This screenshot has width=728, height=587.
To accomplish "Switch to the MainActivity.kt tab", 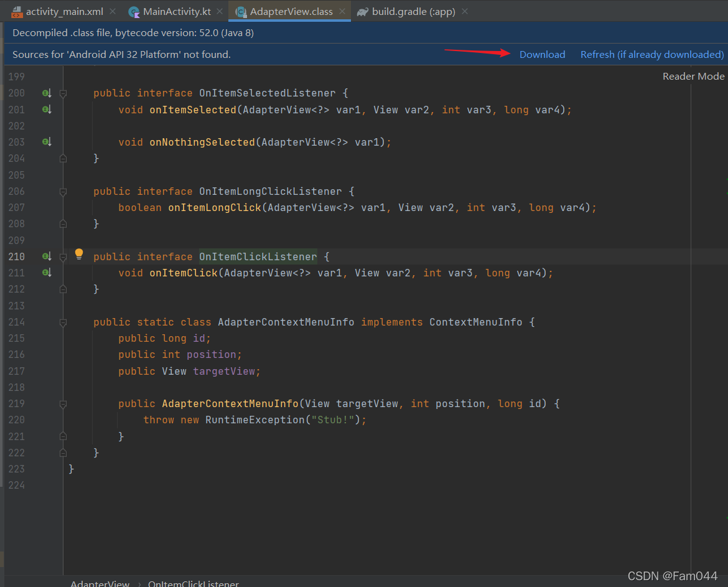I will point(177,12).
